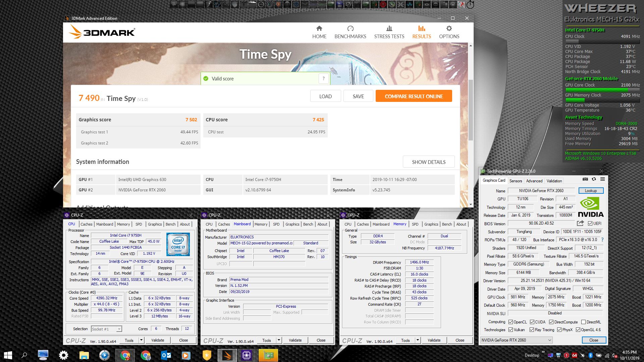Click the SAVE result button
644x362 pixels.
tap(358, 96)
